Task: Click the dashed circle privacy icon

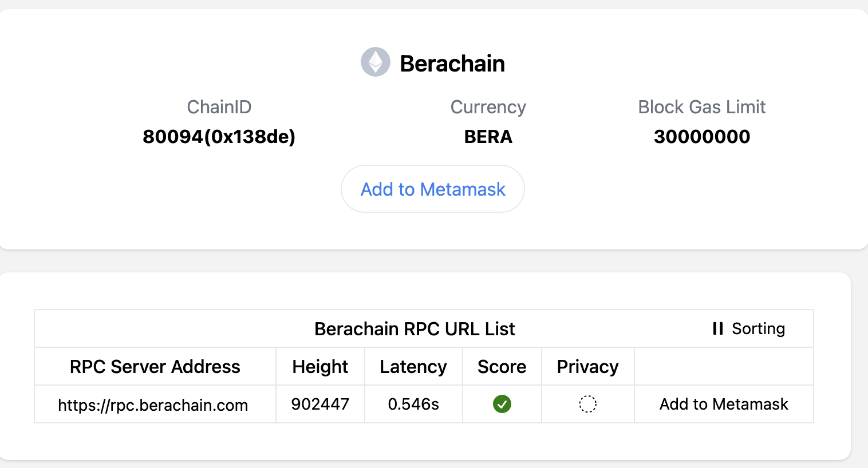Action: [x=587, y=404]
